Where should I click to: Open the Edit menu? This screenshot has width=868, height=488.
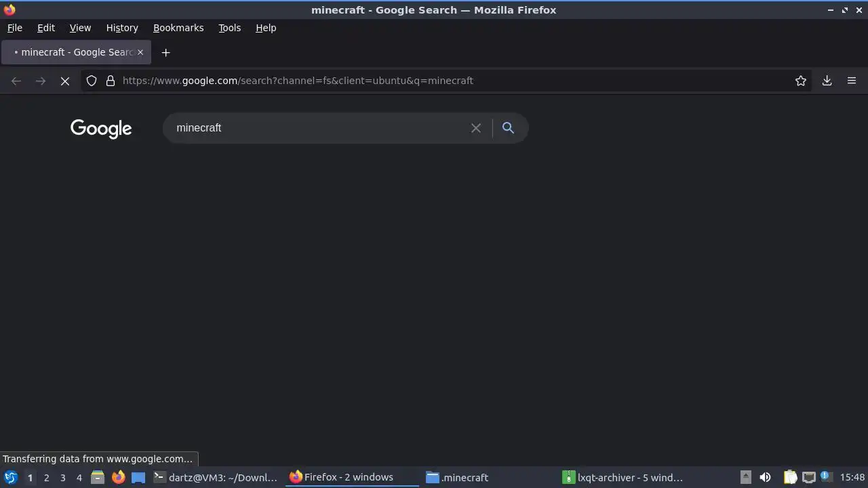pos(46,28)
